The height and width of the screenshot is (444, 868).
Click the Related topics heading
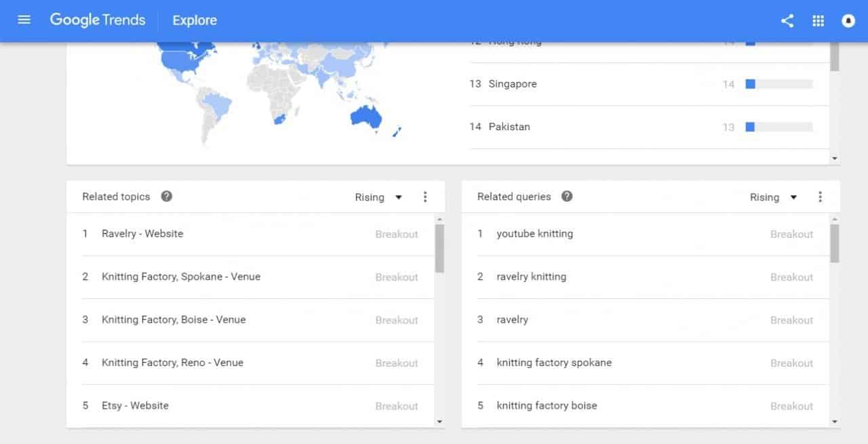116,197
